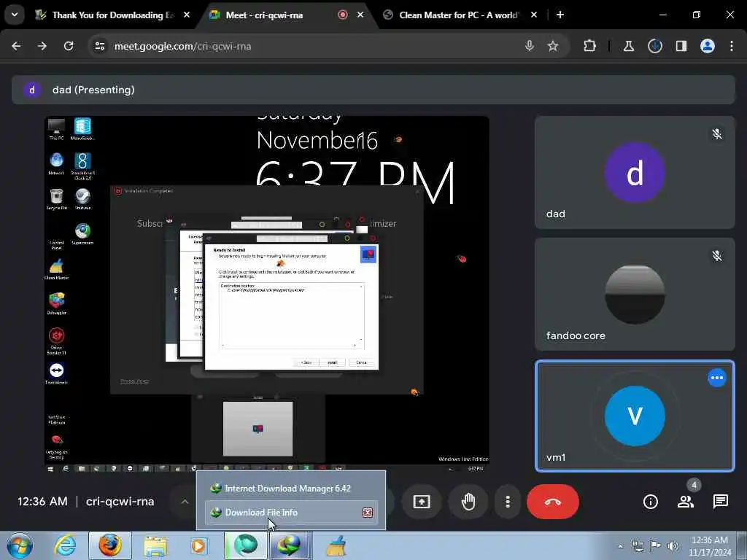
Task: Open a new browser tab
Action: pos(560,15)
